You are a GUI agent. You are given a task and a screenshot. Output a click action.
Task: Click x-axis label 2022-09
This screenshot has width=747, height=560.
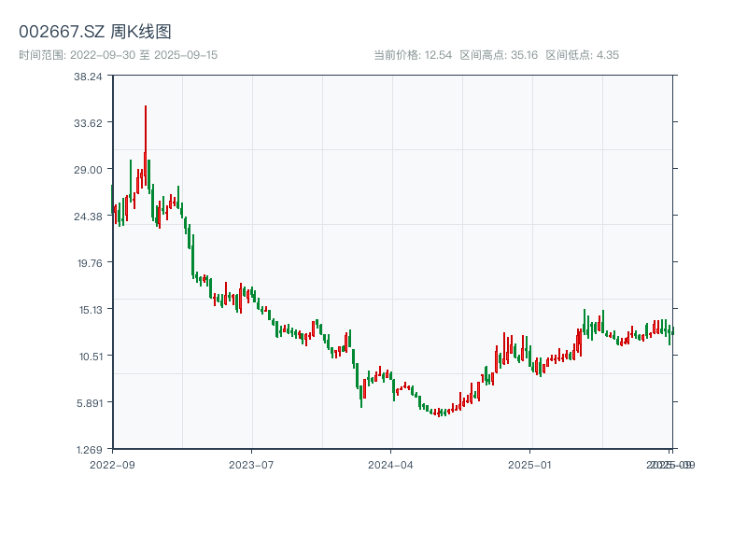click(x=112, y=465)
